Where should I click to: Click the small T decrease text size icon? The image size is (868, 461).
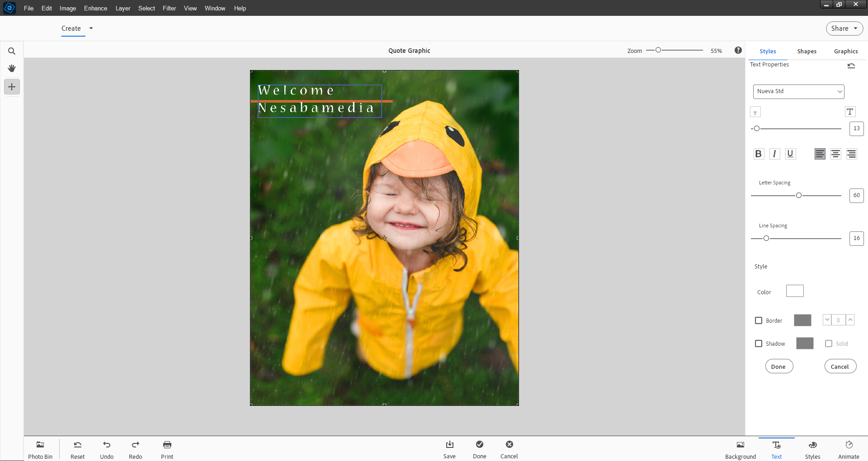755,112
